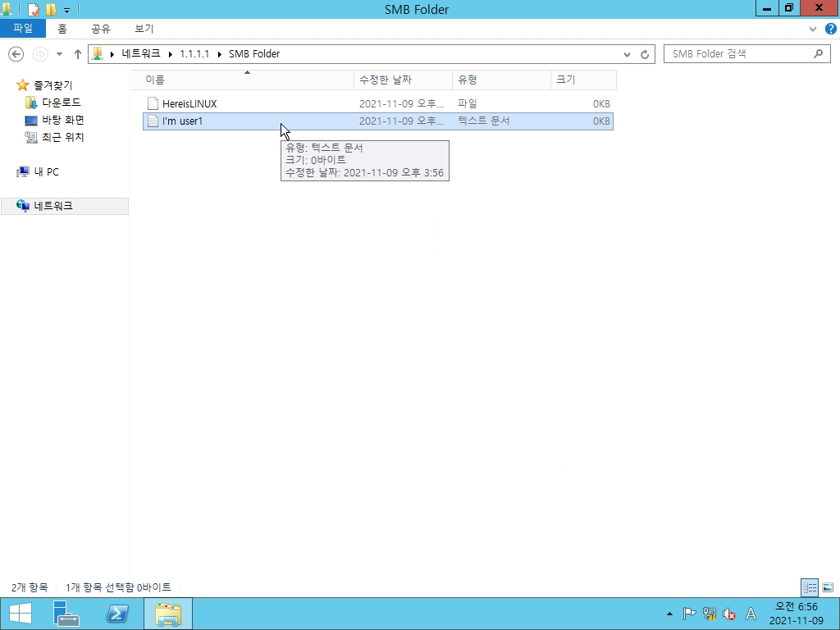Open the 파일 ribbon tab
840x630 pixels.
coord(23,29)
